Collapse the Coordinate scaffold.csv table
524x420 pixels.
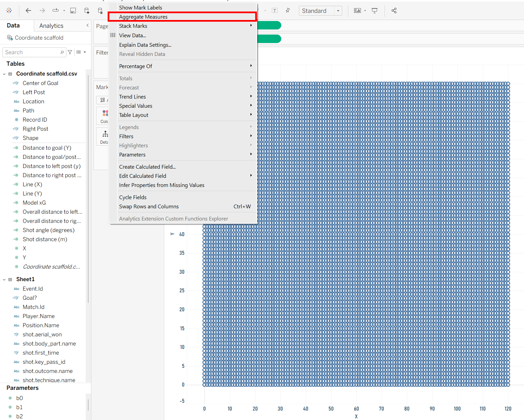point(4,74)
